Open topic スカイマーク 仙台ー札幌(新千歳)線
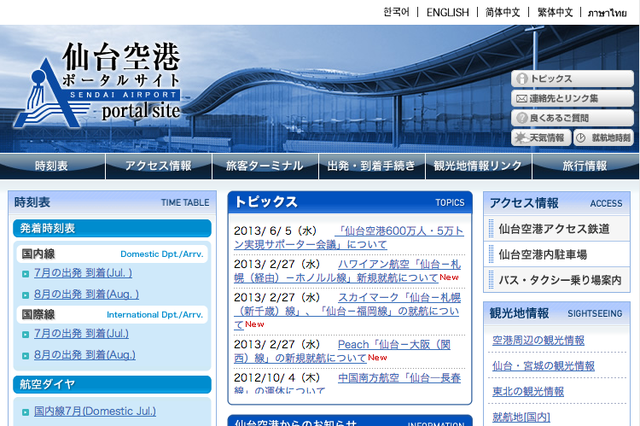Screen dimensions: 640x426 tap(347, 311)
